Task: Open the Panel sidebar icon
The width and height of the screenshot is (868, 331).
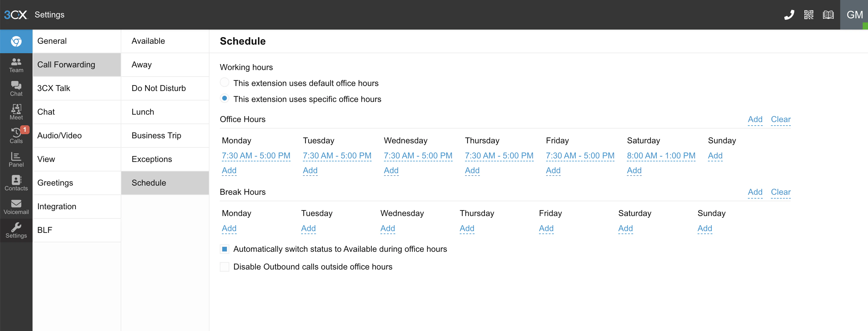Action: point(16,159)
